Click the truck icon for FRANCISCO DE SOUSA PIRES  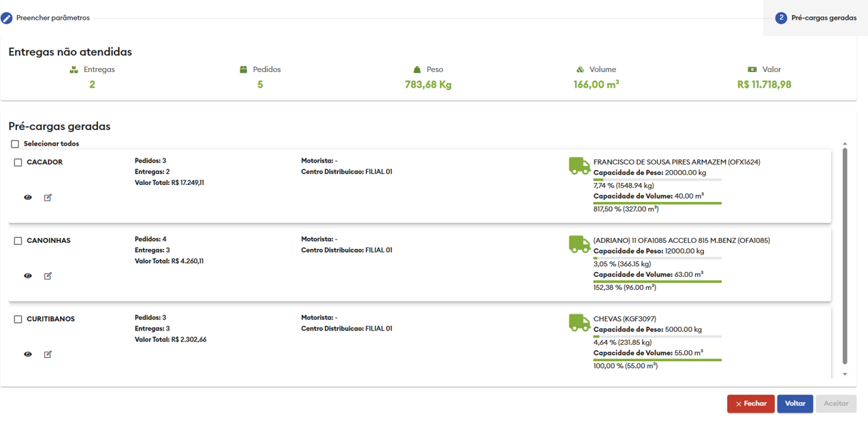coord(579,166)
